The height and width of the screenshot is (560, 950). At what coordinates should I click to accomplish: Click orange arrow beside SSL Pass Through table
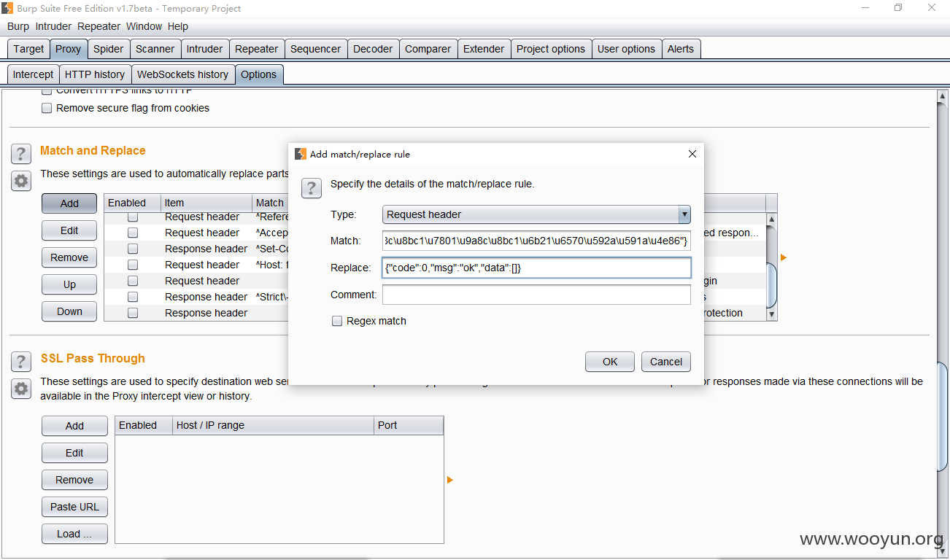coord(450,480)
